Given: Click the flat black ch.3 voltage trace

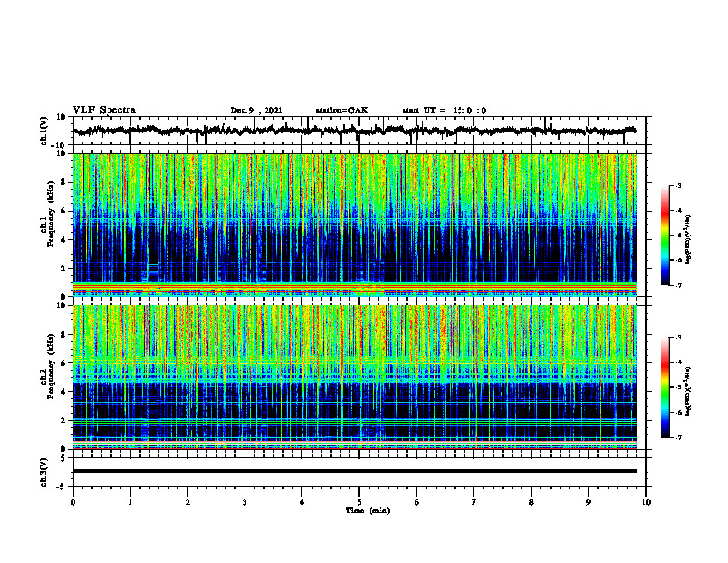Looking at the screenshot, I should (x=354, y=471).
